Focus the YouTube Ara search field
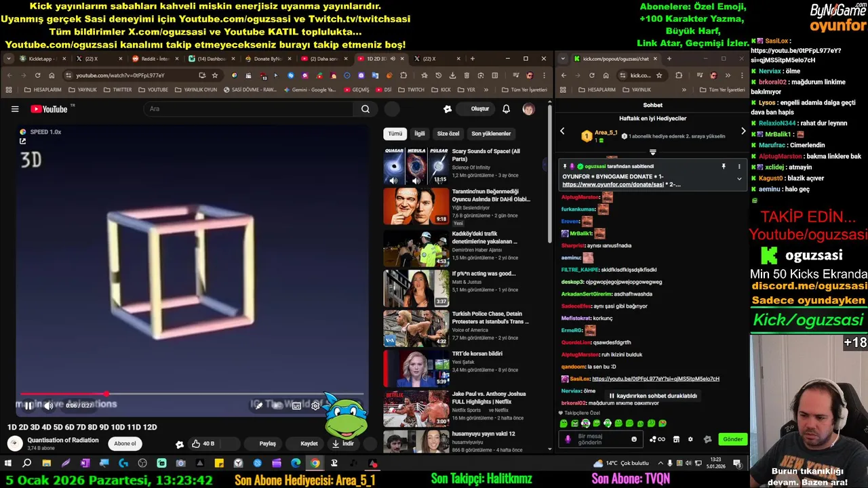This screenshot has width=868, height=488. tap(248, 109)
